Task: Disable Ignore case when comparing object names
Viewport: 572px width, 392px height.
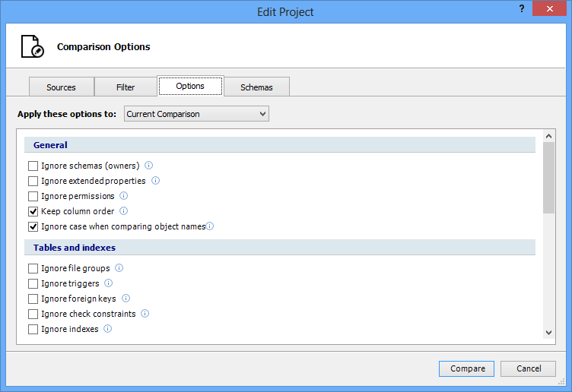Action: 33,226
